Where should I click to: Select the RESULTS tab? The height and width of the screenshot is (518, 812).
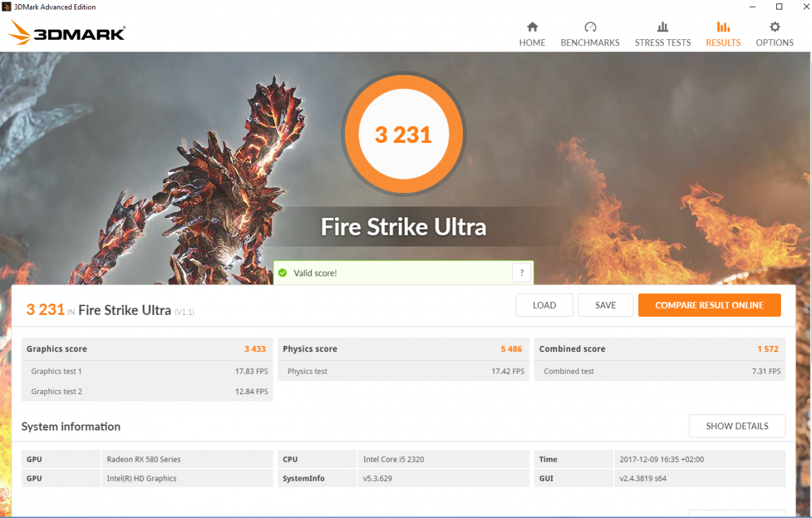coord(723,34)
